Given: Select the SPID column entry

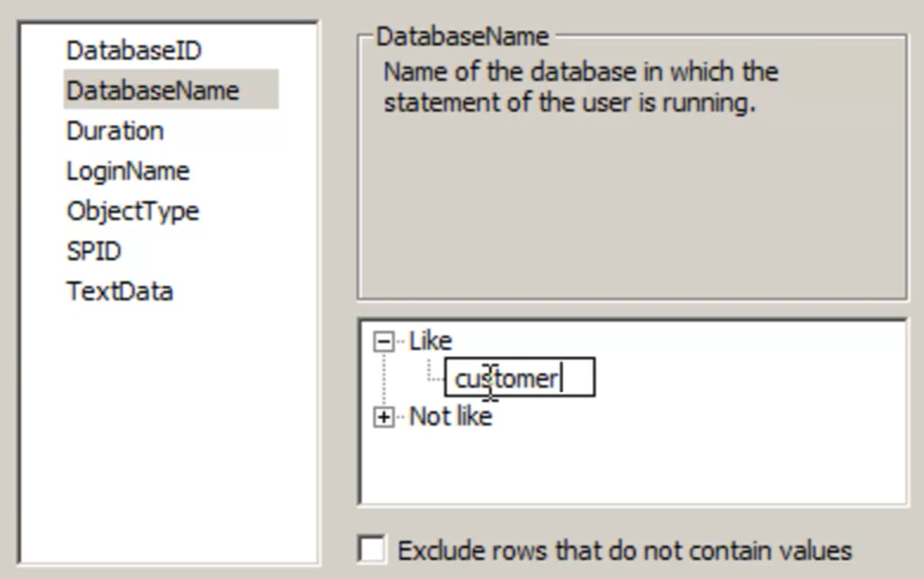Looking at the screenshot, I should (94, 252).
